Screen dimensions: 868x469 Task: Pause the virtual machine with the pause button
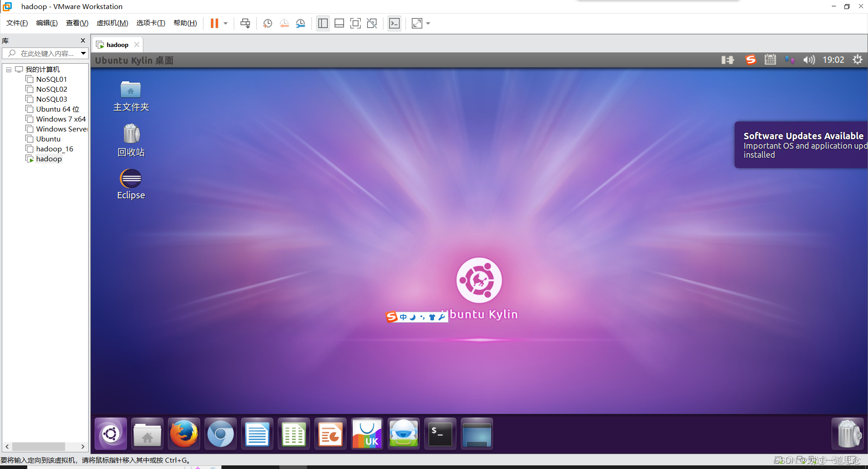click(x=214, y=23)
